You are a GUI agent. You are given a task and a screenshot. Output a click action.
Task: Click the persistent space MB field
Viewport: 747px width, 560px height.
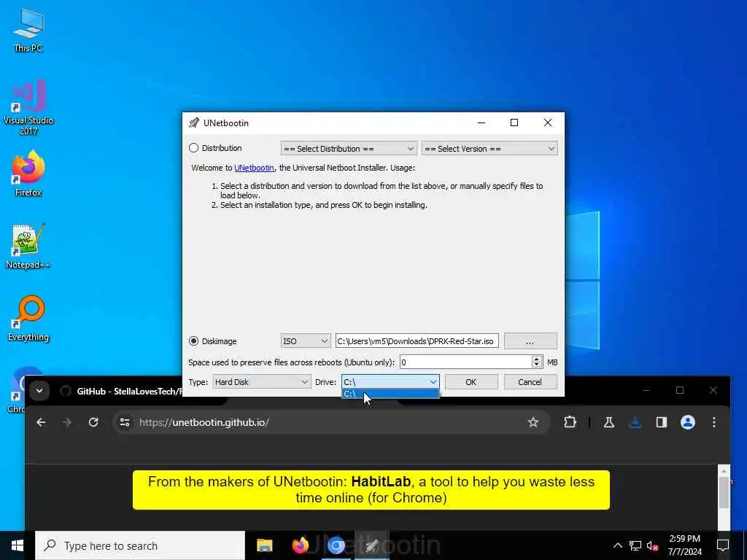465,362
